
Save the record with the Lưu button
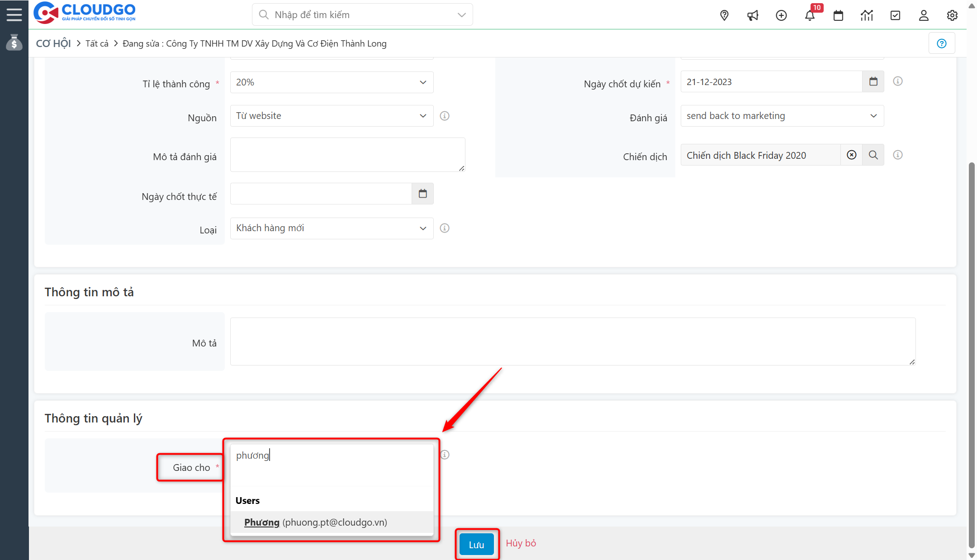click(x=476, y=544)
